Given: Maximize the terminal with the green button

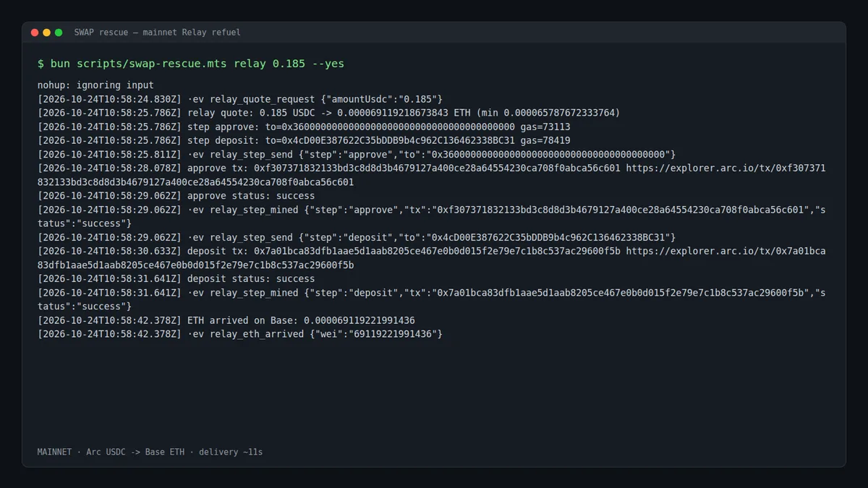Looking at the screenshot, I should pyautogui.click(x=59, y=33).
